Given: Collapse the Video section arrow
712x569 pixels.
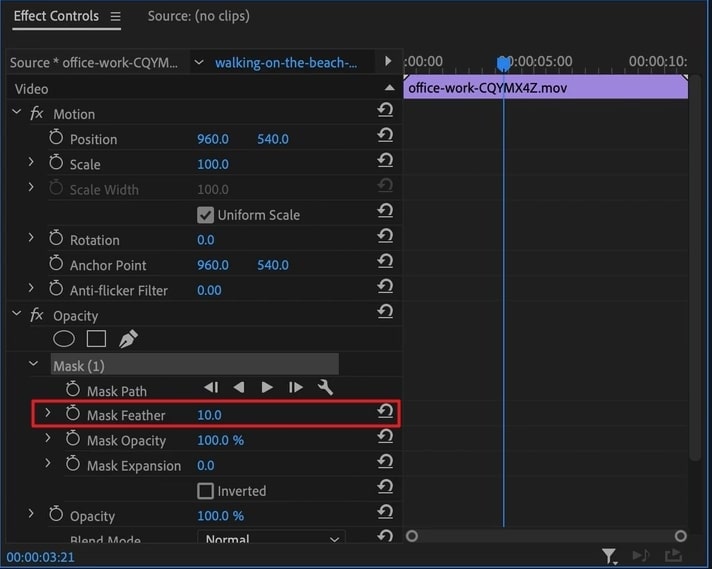Looking at the screenshot, I should point(389,88).
